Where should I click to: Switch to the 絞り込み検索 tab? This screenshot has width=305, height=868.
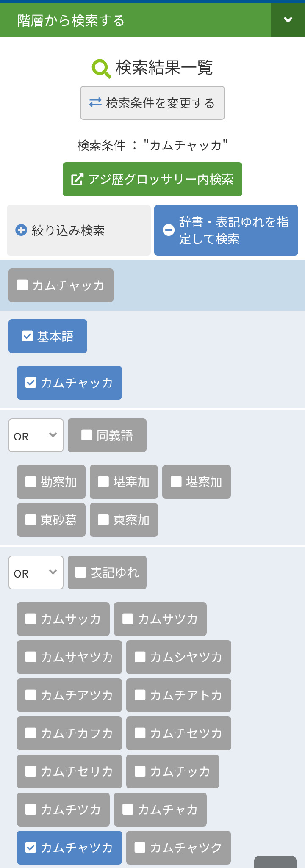tap(79, 230)
